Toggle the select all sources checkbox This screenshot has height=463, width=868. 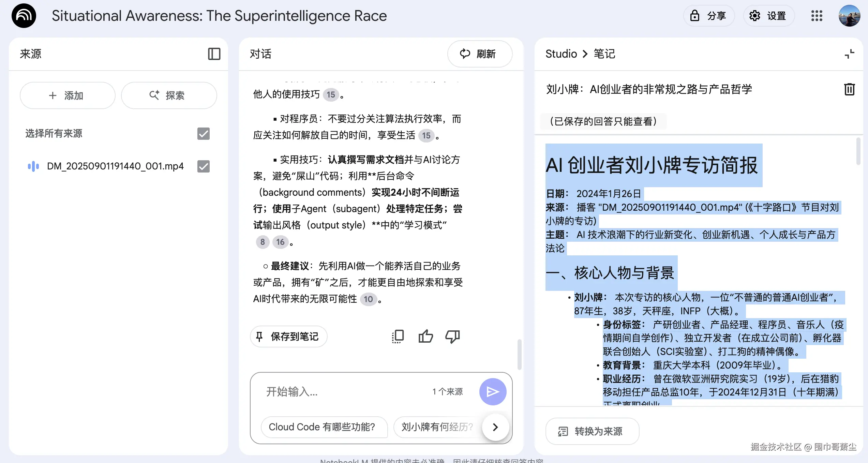pos(204,134)
